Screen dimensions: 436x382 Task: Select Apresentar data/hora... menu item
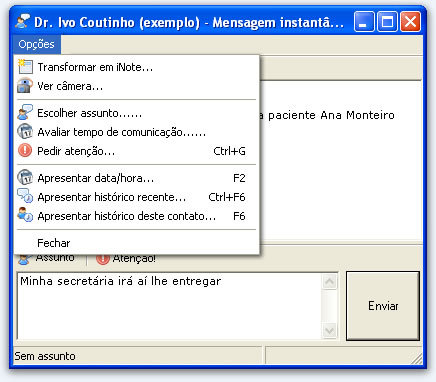coord(136,178)
